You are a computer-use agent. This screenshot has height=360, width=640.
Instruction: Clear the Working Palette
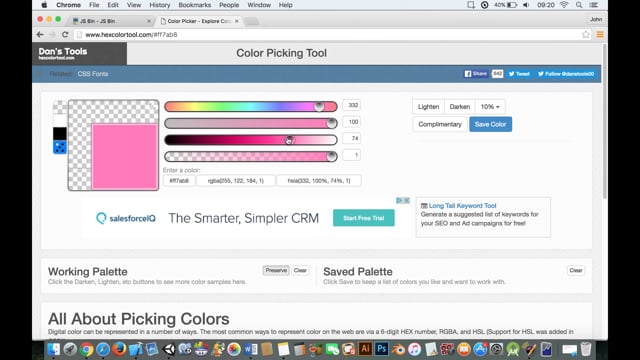(x=300, y=270)
